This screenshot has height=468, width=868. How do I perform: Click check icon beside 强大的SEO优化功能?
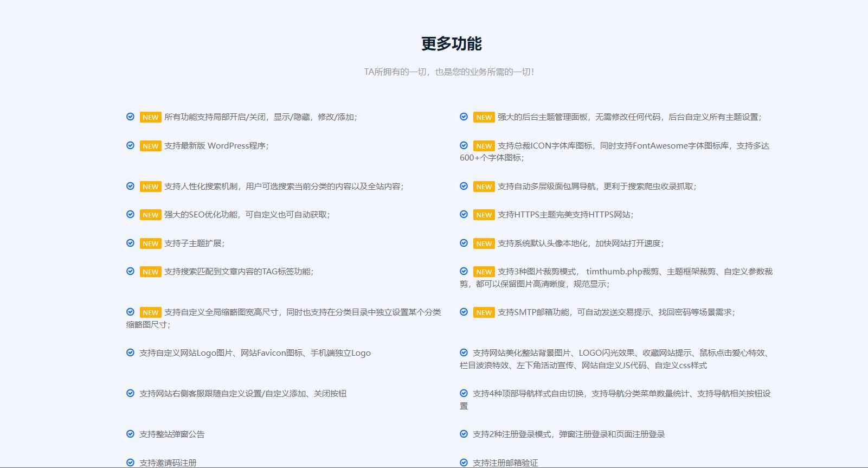point(130,214)
